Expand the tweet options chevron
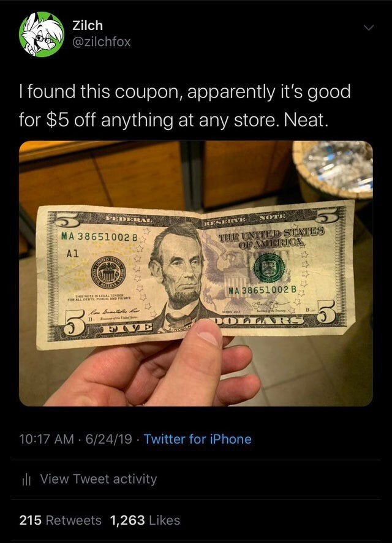The image size is (392, 543). tap(369, 28)
